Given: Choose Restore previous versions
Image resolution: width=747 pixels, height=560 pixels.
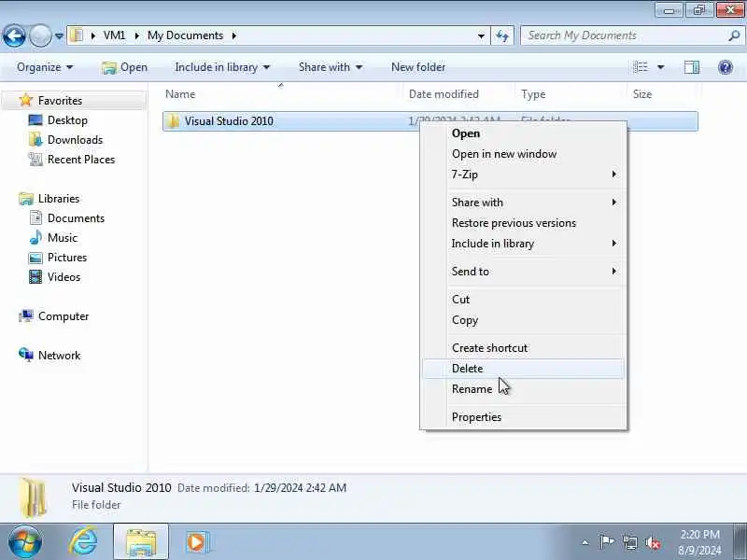Looking at the screenshot, I should 523,223.
